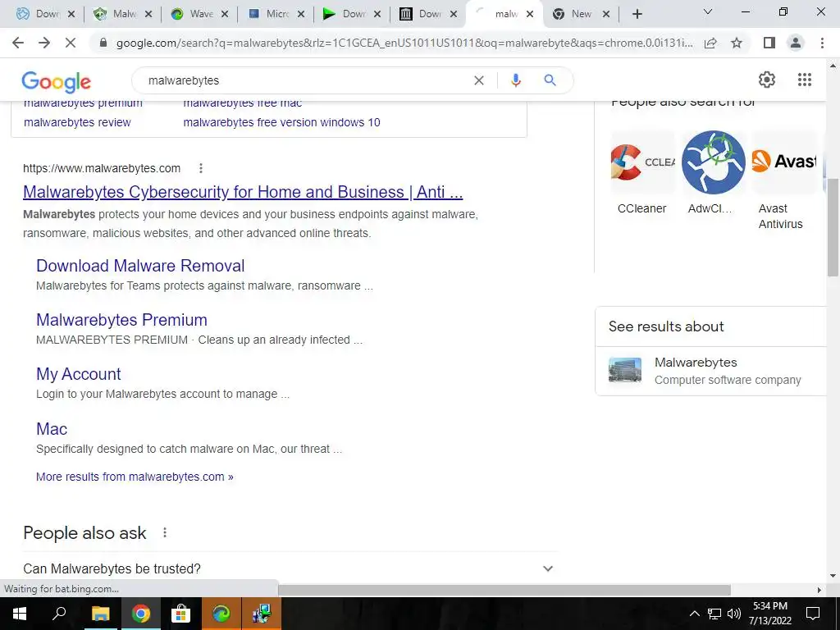Open options for malwarebytes.com result

tap(201, 168)
